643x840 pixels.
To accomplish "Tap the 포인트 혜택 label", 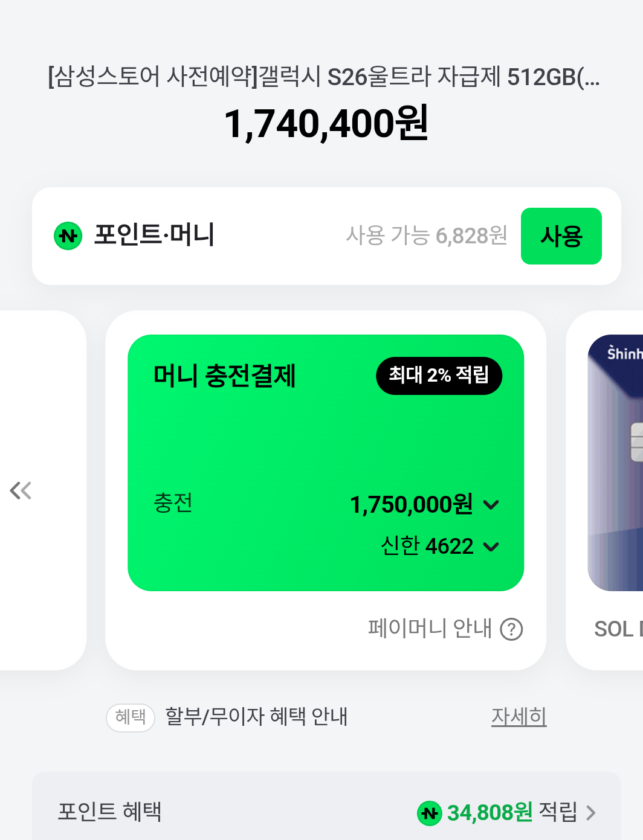I will (109, 812).
